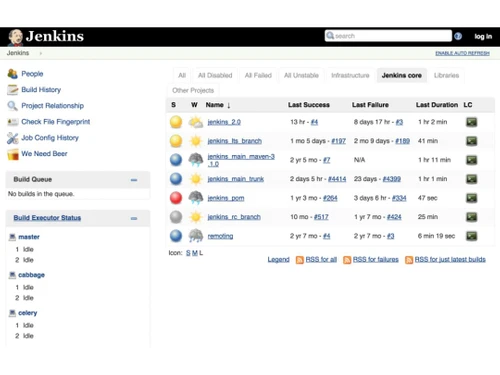This screenshot has width=500, height=375.
Task: Switch to the Libraries tab
Action: click(x=446, y=75)
